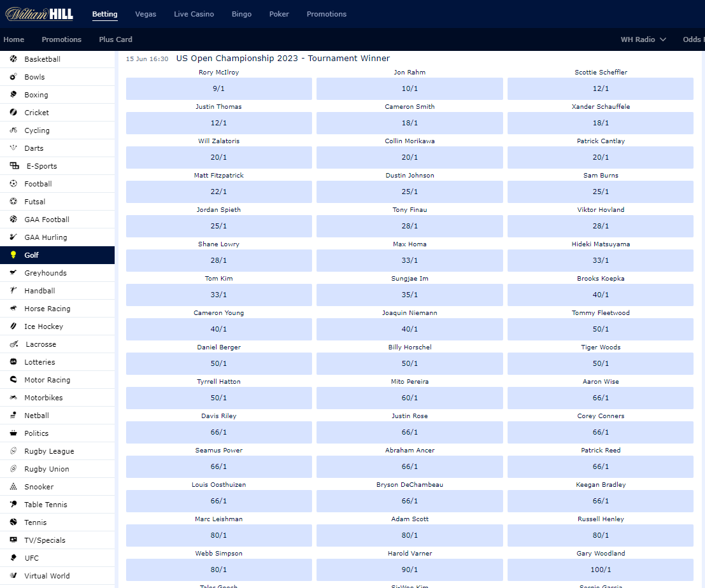Open Plus Card in secondary navigation

pos(115,39)
